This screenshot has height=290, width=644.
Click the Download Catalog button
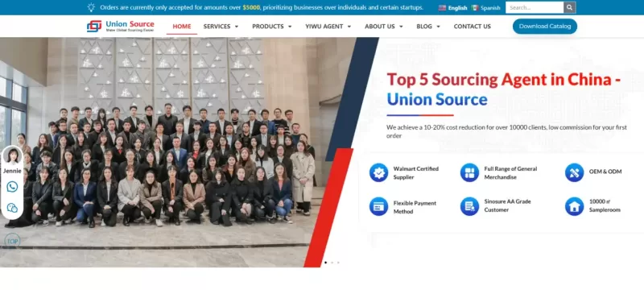coord(545,27)
